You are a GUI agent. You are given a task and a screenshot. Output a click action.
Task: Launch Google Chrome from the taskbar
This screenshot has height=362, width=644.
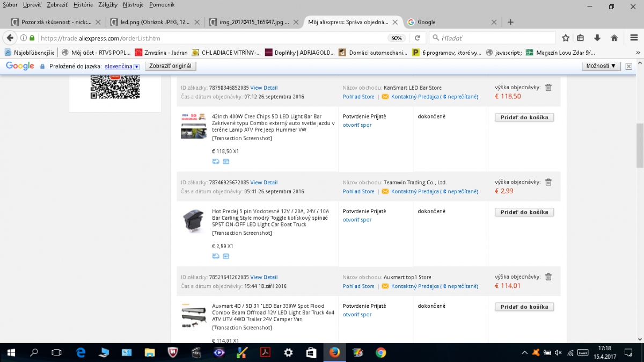(x=380, y=353)
